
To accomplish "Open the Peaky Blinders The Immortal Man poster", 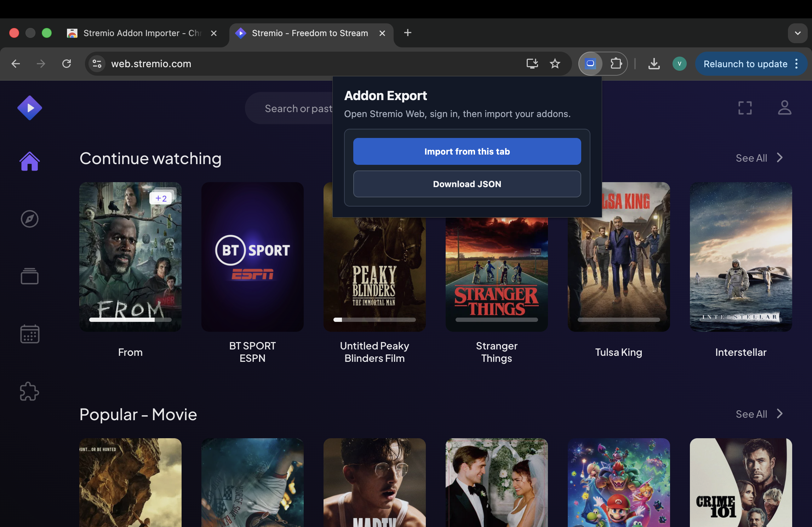I will [x=374, y=274].
